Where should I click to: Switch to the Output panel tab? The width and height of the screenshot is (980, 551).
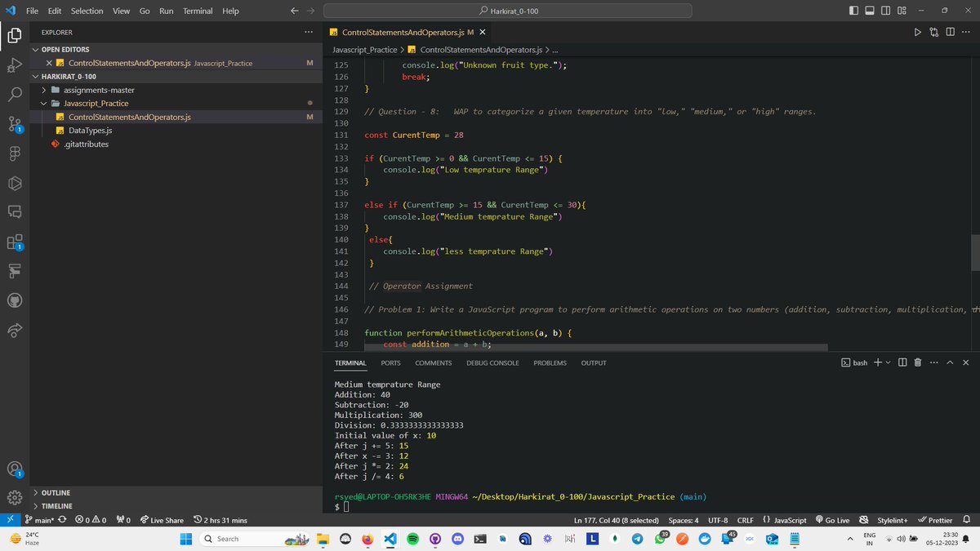594,362
